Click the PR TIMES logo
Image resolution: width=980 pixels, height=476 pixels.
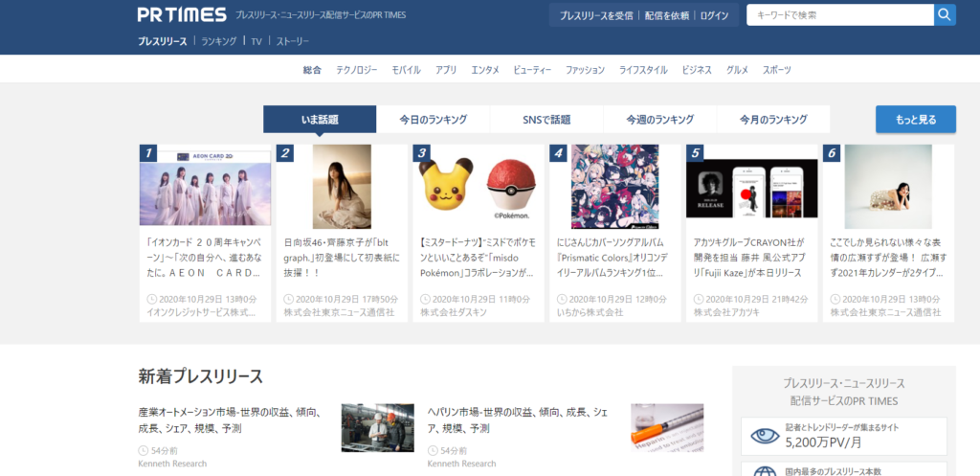pos(182,14)
